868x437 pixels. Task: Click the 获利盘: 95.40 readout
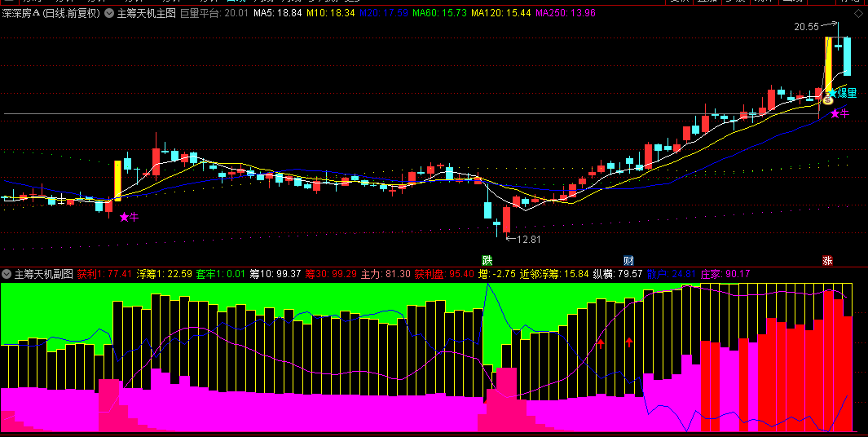point(444,274)
